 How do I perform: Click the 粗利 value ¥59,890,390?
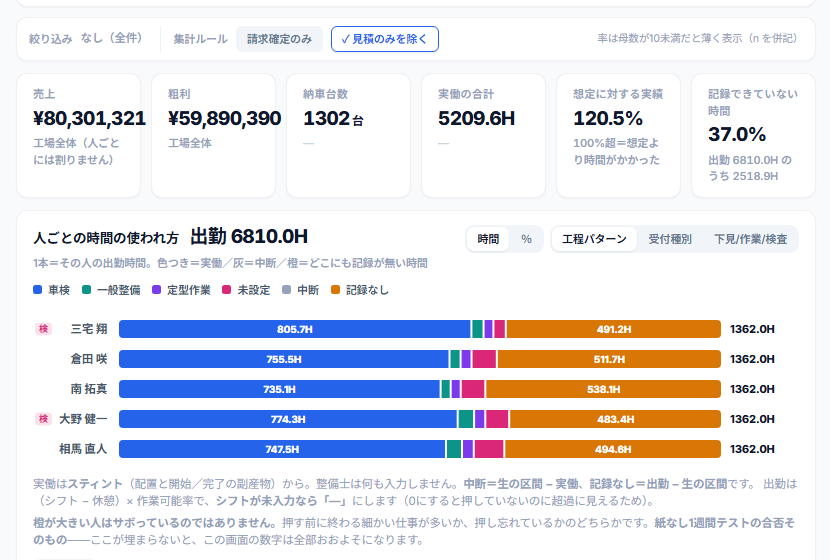pos(224,118)
